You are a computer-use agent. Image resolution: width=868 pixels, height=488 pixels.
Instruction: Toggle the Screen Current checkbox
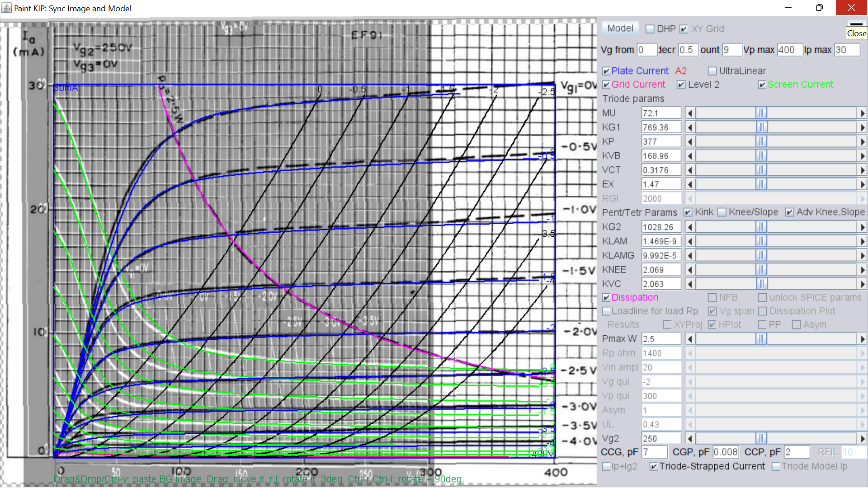pos(762,84)
